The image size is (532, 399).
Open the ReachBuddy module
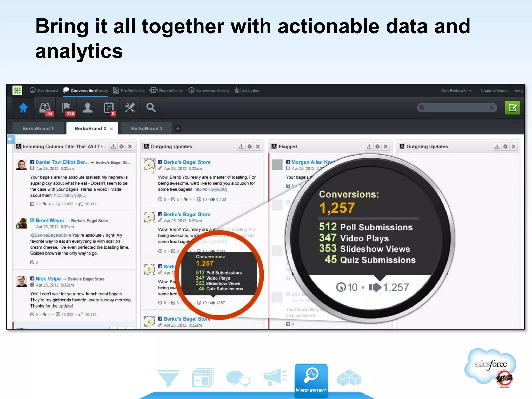point(167,90)
